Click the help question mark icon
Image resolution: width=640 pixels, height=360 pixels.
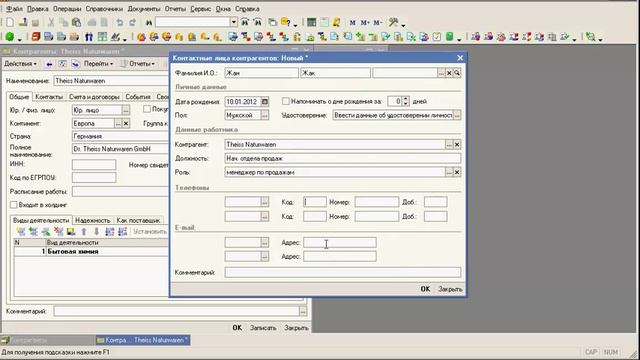286,22
